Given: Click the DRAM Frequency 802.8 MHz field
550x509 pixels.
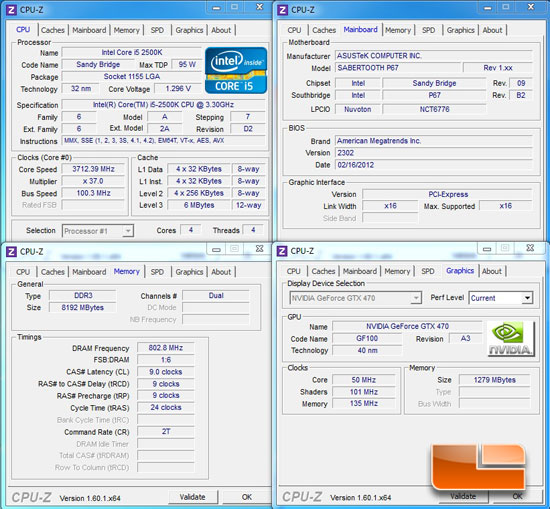Looking at the screenshot, I should pyautogui.click(x=166, y=348).
